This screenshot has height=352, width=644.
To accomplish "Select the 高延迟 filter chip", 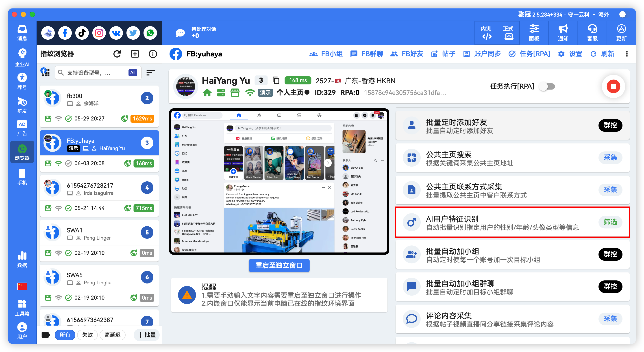I will pyautogui.click(x=113, y=335).
